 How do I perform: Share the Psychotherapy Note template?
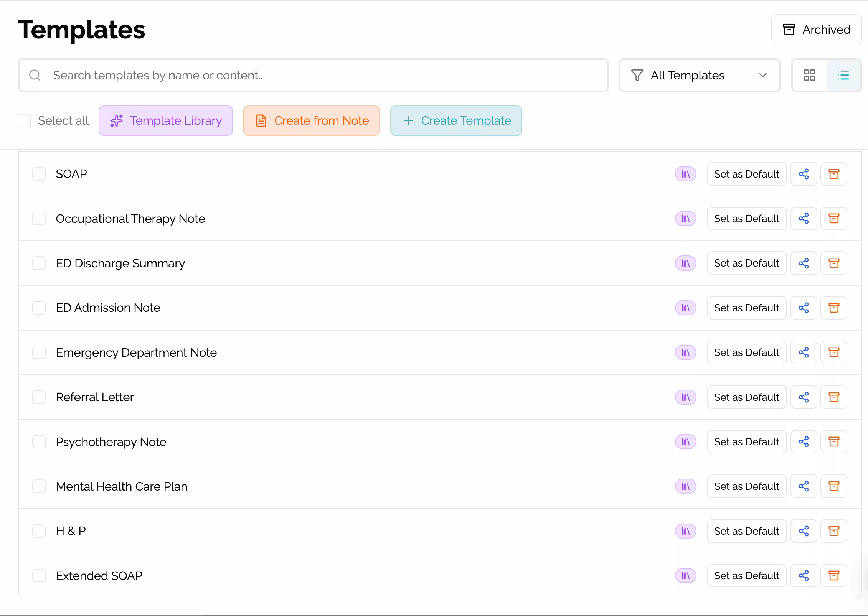pos(804,441)
